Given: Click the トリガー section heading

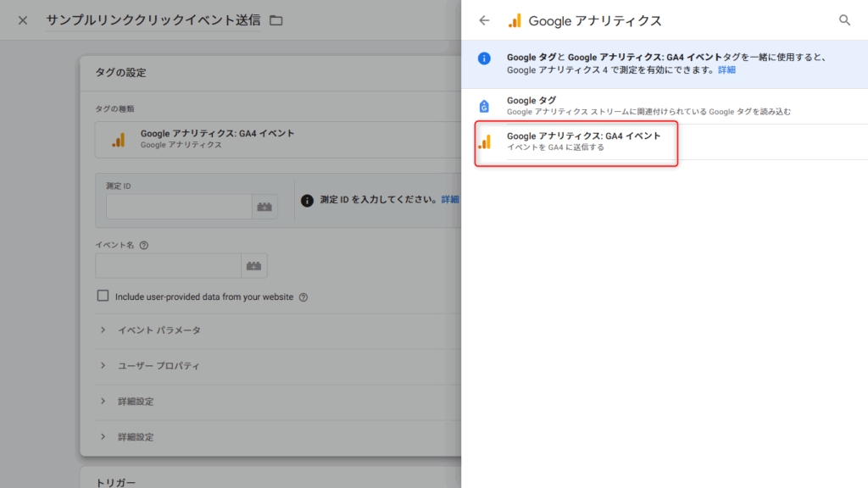Looking at the screenshot, I should (x=115, y=482).
